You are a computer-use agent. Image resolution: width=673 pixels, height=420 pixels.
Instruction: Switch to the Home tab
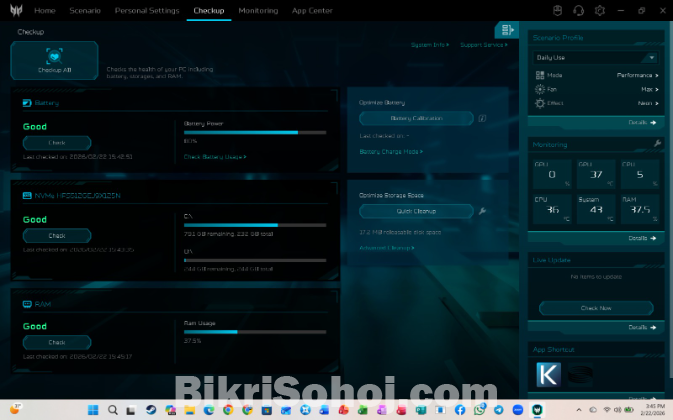(x=45, y=10)
